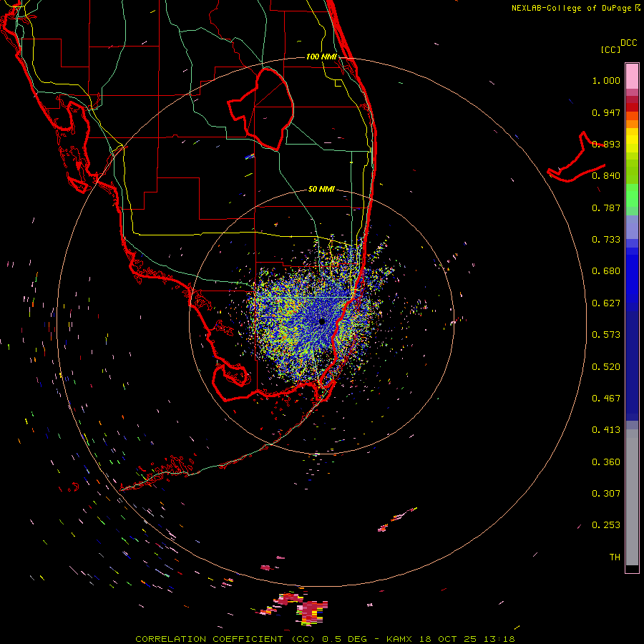Image resolution: width=644 pixels, height=644 pixels.
Task: Select the [CC] unit label above color bar
Action: pos(610,49)
